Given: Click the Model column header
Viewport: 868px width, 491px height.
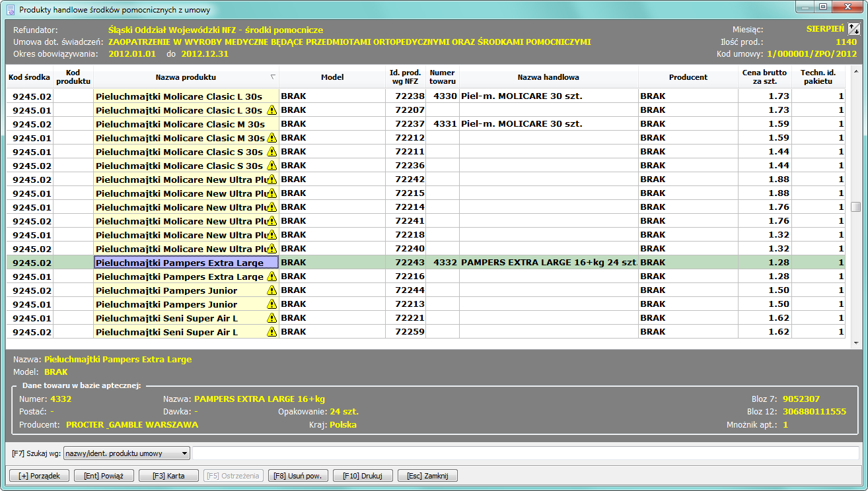Looking at the screenshot, I should (332, 77).
